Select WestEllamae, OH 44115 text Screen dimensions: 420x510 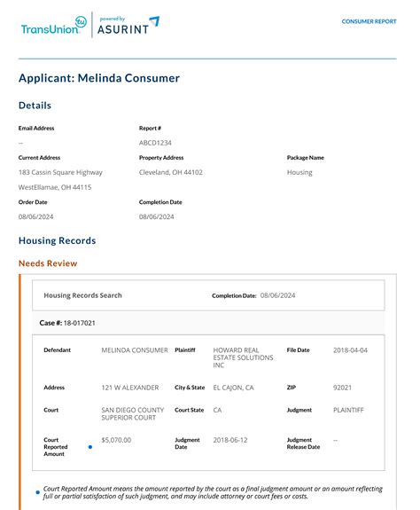[55, 187]
